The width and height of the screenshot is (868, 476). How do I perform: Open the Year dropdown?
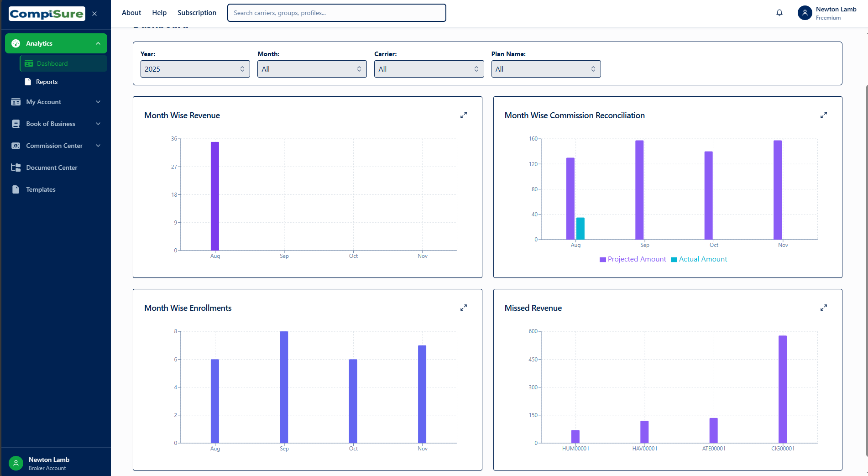pos(195,69)
